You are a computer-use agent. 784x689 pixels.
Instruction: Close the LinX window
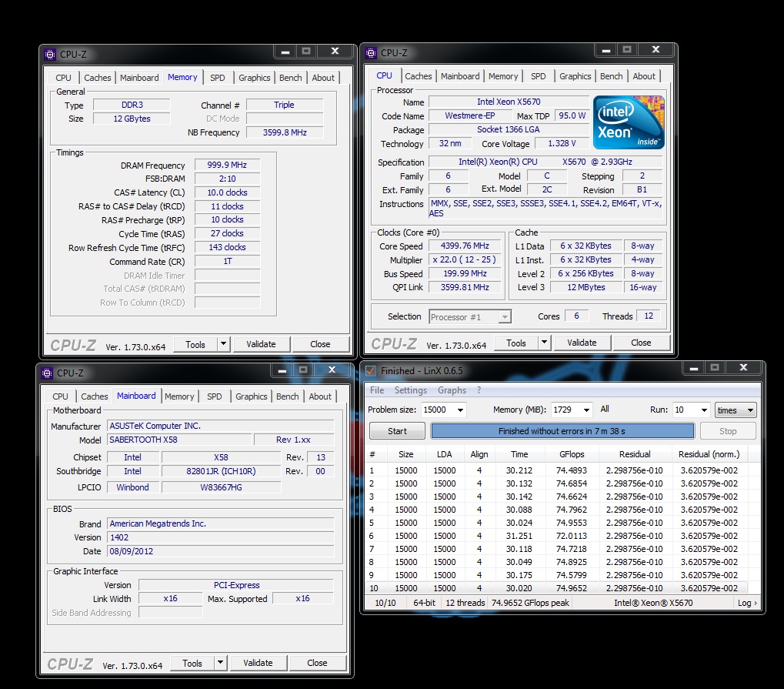pos(743,367)
